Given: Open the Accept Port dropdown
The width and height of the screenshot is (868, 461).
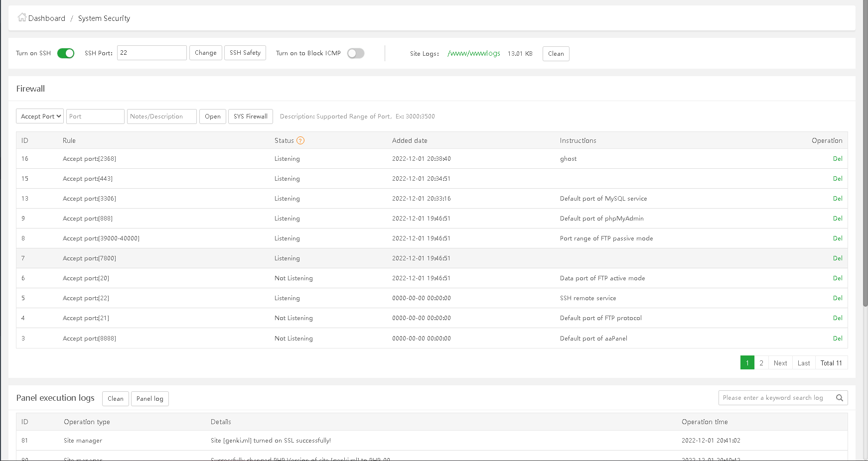Looking at the screenshot, I should tap(40, 116).
